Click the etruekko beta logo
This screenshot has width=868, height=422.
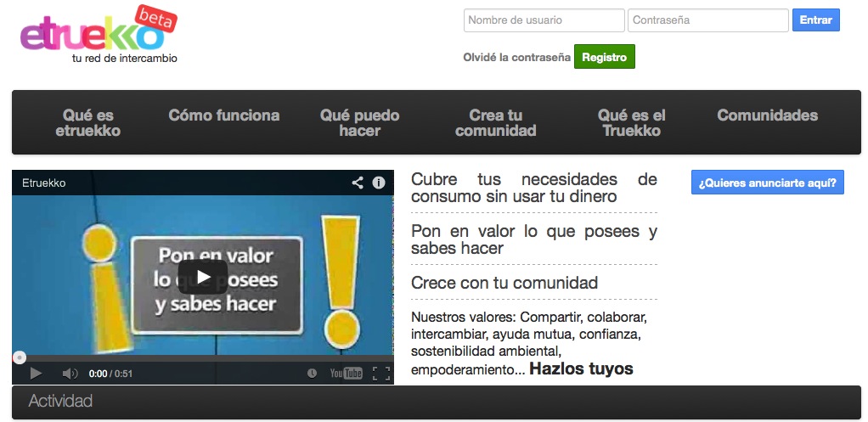click(98, 36)
